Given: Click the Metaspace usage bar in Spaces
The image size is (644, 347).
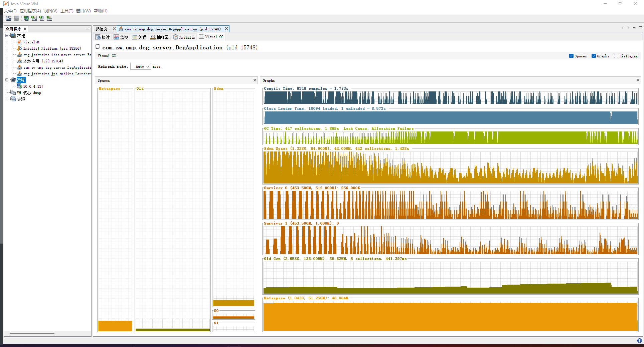Looking at the screenshot, I should point(115,326).
